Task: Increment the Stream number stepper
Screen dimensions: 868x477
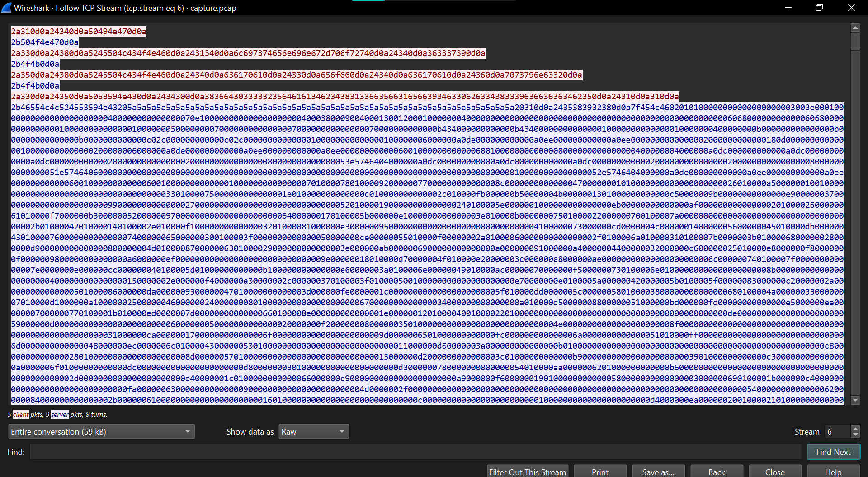Action: click(x=855, y=428)
